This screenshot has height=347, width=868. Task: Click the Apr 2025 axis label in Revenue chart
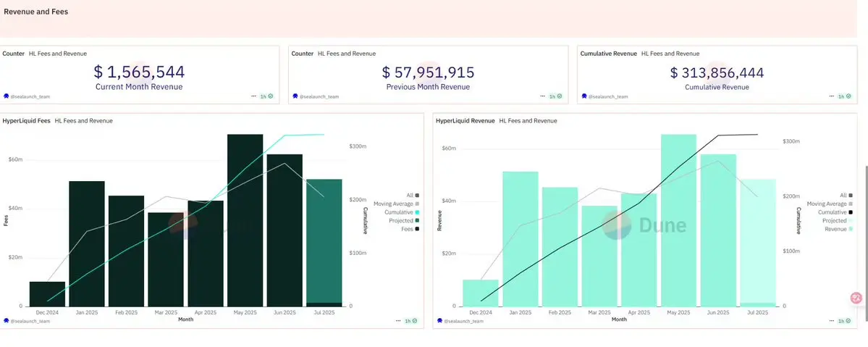pyautogui.click(x=639, y=313)
